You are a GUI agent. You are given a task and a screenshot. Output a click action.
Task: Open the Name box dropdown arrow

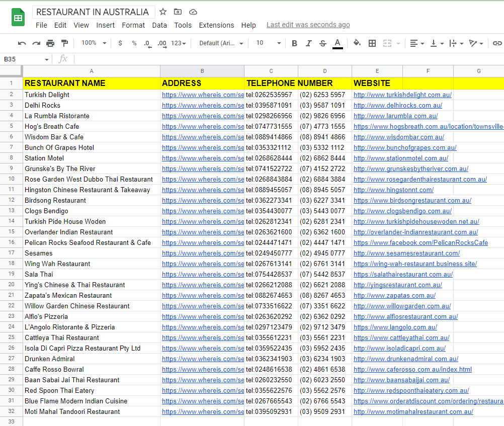(47, 59)
